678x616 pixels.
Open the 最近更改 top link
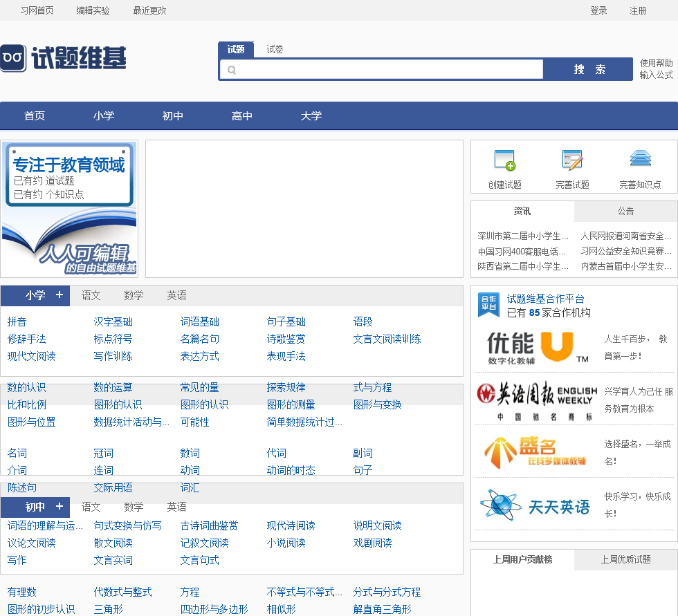point(149,10)
